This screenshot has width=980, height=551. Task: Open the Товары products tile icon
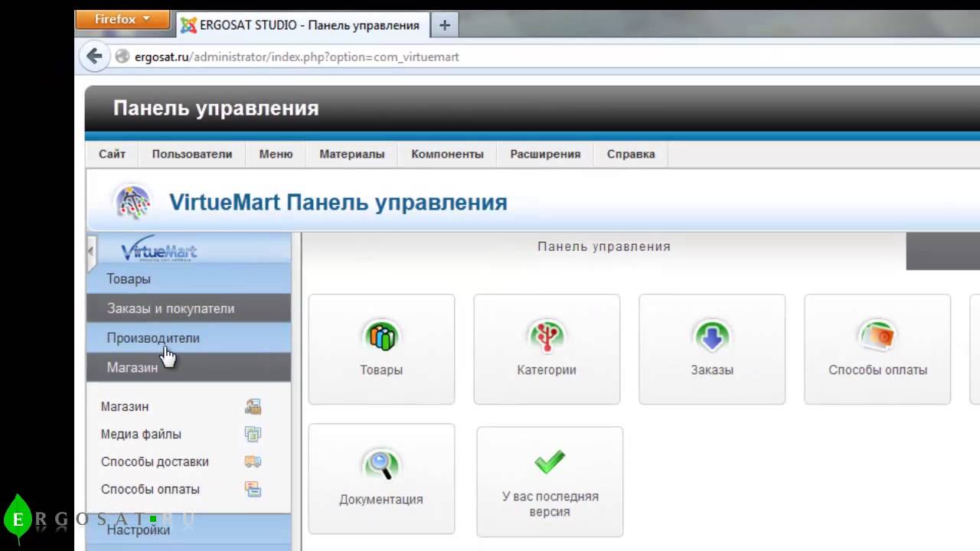click(x=381, y=336)
